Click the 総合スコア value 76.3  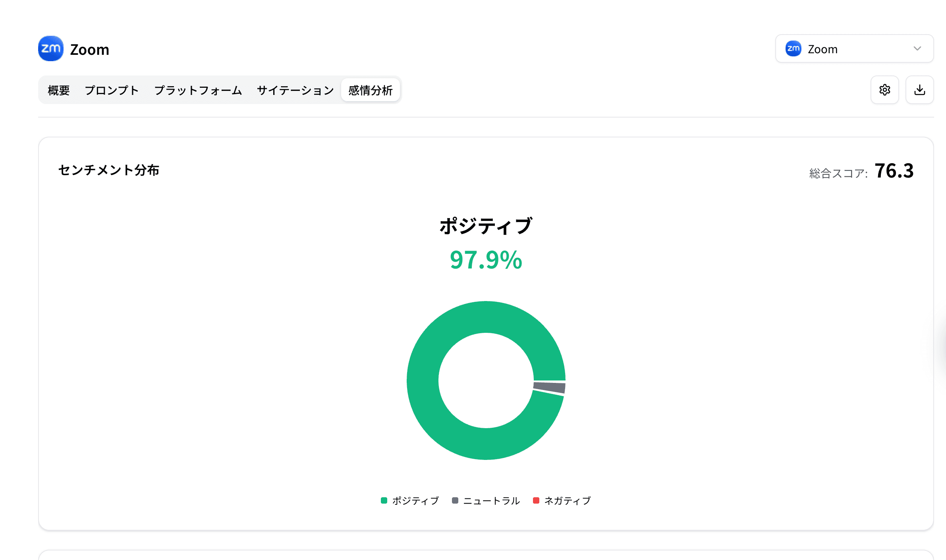coord(894,171)
